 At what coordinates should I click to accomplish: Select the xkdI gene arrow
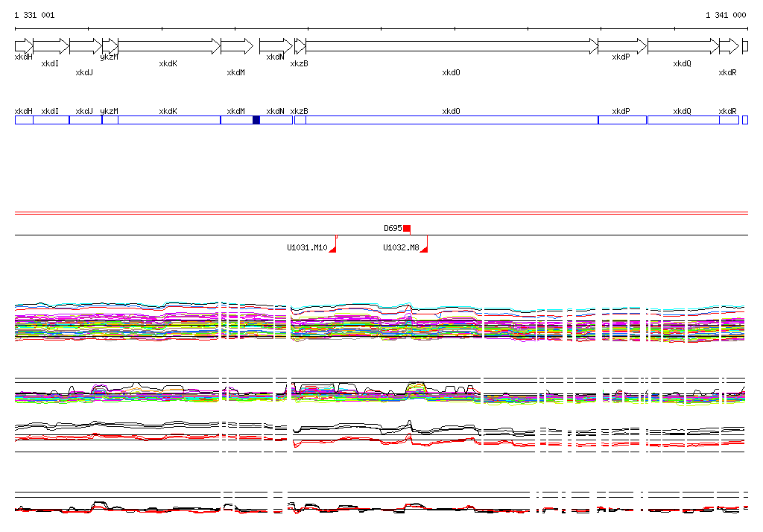click(x=51, y=46)
